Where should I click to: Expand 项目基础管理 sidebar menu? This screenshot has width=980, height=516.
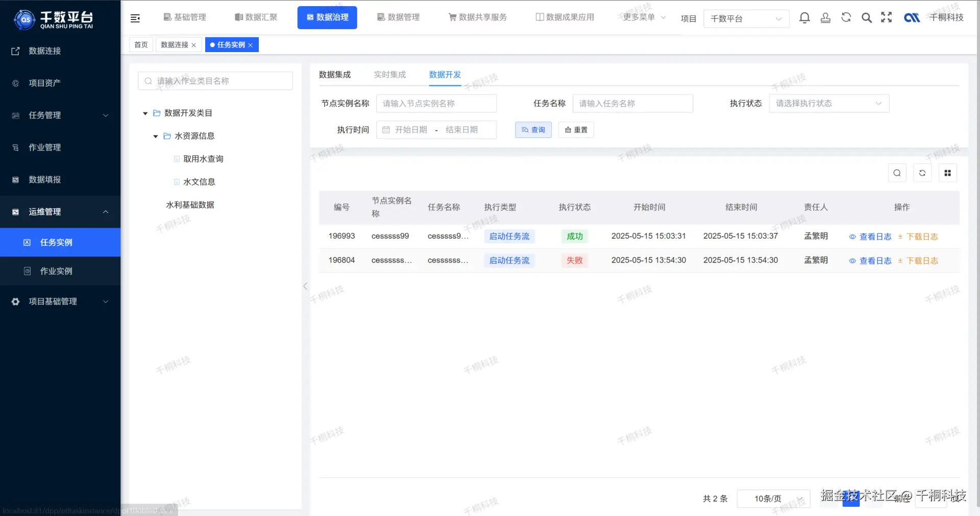click(x=60, y=301)
